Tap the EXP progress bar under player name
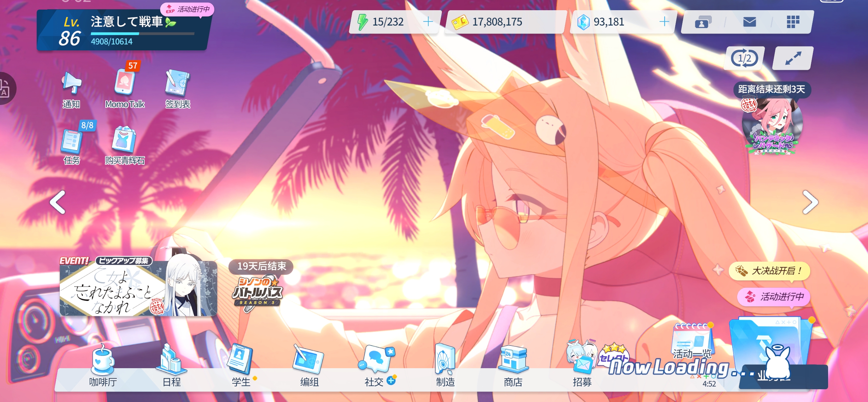This screenshot has height=402, width=868. [x=143, y=34]
